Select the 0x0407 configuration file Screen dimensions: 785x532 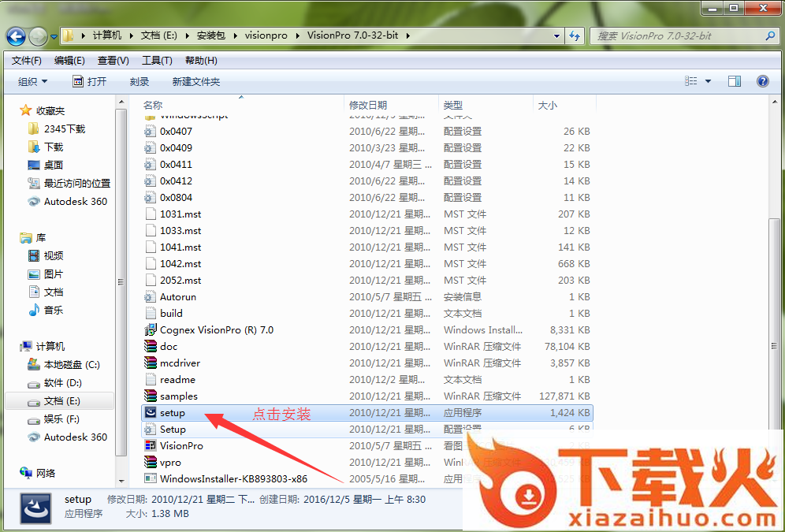coord(367,131)
